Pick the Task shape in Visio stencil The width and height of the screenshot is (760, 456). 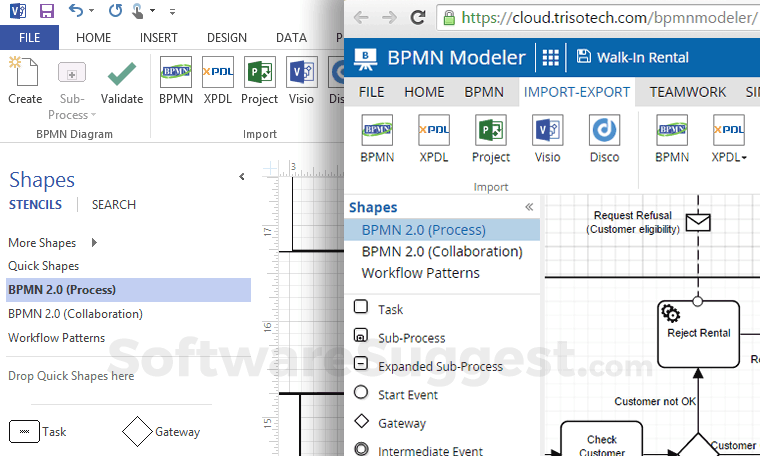tap(38, 431)
